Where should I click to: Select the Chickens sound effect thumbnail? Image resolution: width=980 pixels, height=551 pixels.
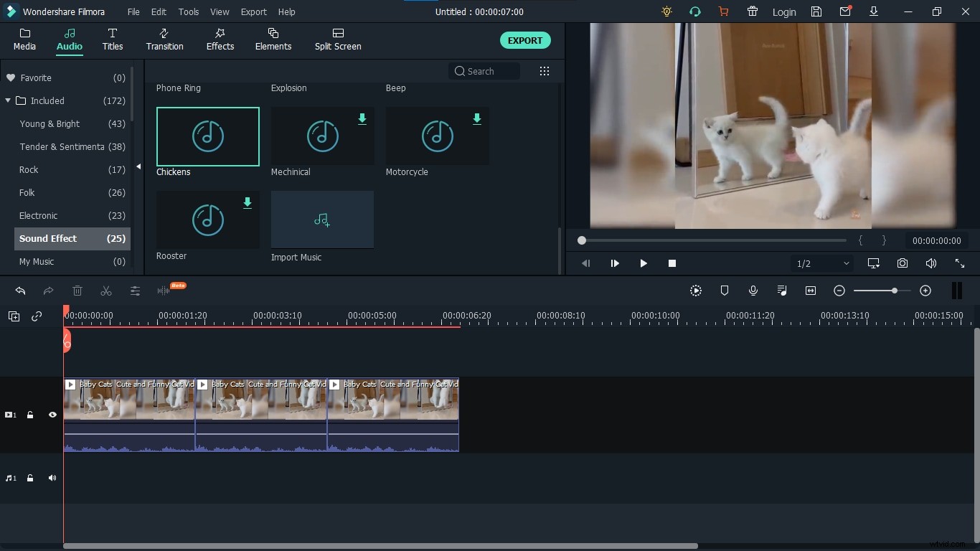point(207,136)
